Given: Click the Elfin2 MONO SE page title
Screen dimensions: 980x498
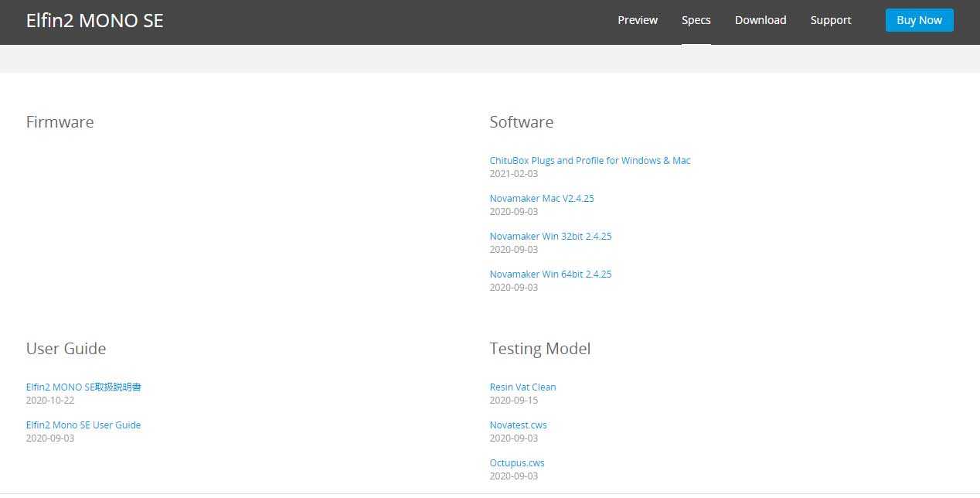Looking at the screenshot, I should [94, 21].
